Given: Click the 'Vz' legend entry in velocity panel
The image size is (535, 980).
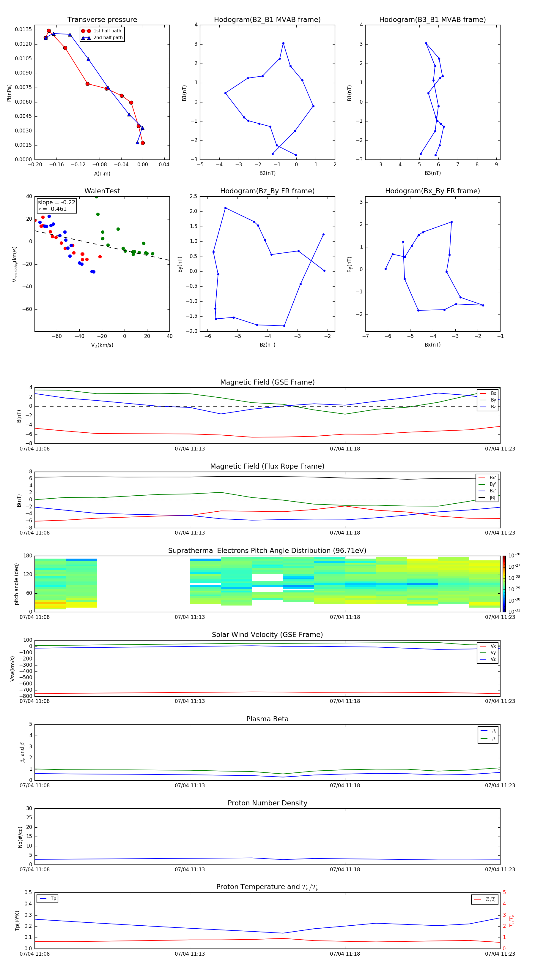Looking at the screenshot, I should [488, 659].
